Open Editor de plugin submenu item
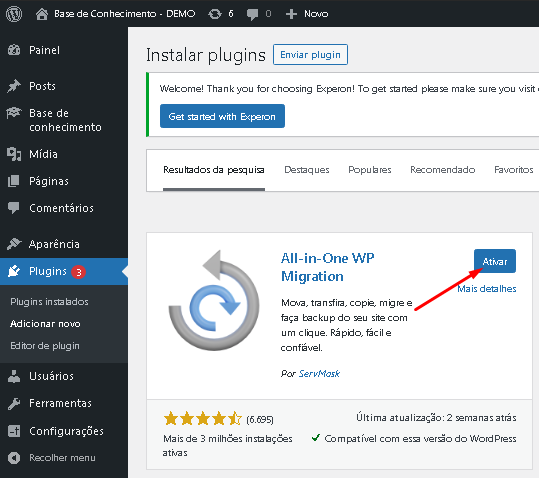 (x=45, y=345)
